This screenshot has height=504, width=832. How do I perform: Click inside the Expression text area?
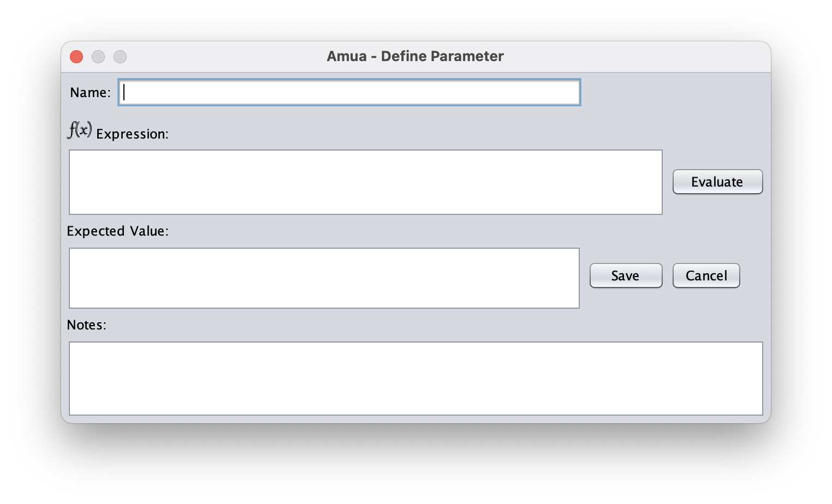pyautogui.click(x=365, y=182)
